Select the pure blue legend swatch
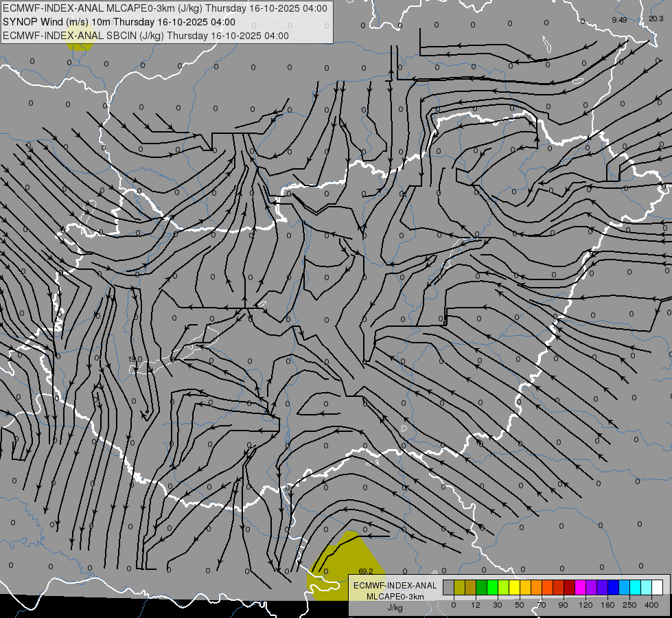672x618 pixels. click(x=613, y=587)
